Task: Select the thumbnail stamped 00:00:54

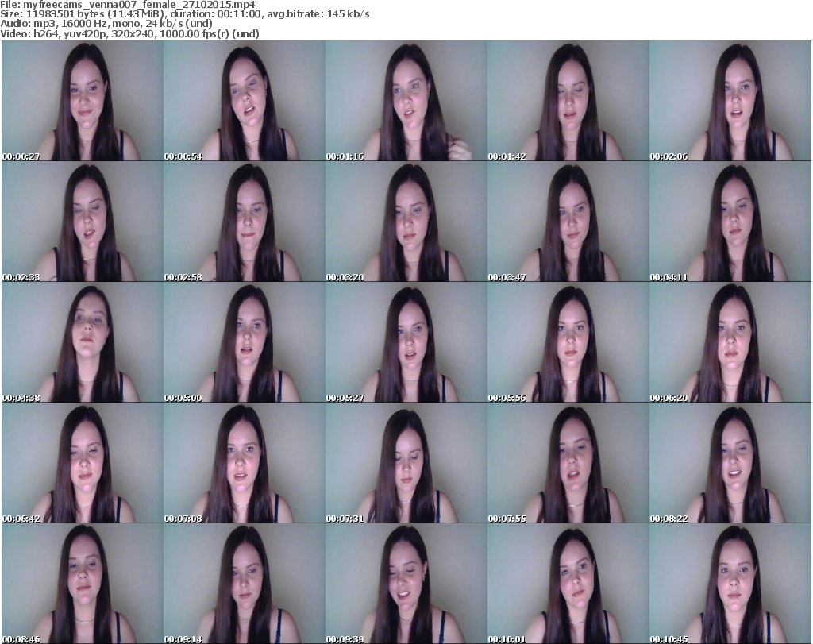Action: (245, 101)
